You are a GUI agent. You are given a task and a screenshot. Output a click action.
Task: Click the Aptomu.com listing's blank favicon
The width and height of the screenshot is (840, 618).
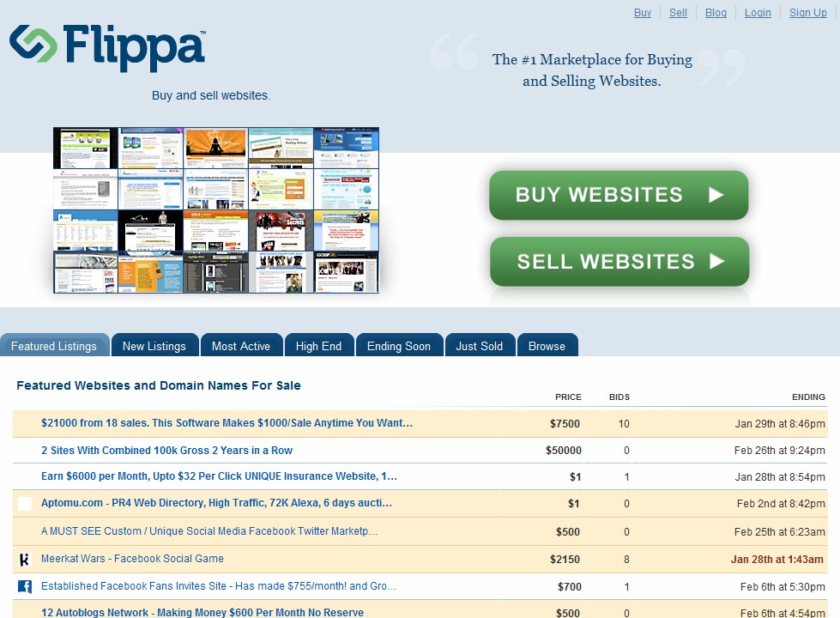pos(25,503)
